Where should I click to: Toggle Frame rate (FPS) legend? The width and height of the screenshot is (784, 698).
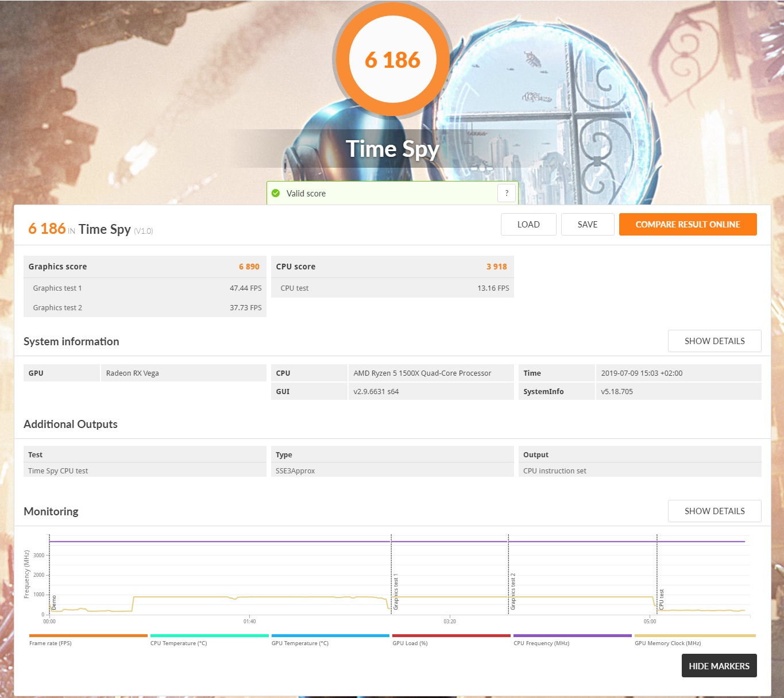click(88, 639)
